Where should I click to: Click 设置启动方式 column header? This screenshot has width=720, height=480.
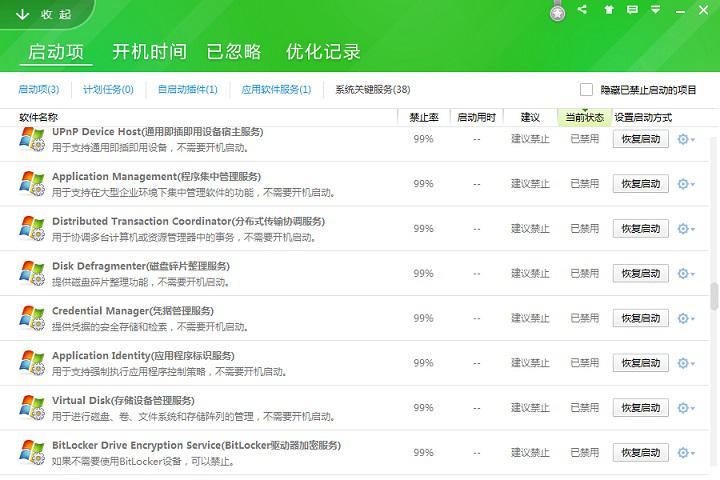click(x=643, y=118)
